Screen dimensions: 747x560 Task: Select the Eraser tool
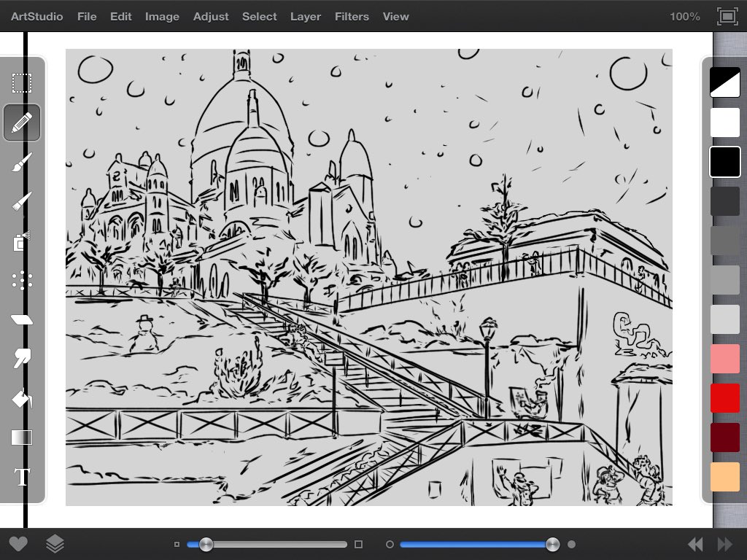[x=22, y=319]
